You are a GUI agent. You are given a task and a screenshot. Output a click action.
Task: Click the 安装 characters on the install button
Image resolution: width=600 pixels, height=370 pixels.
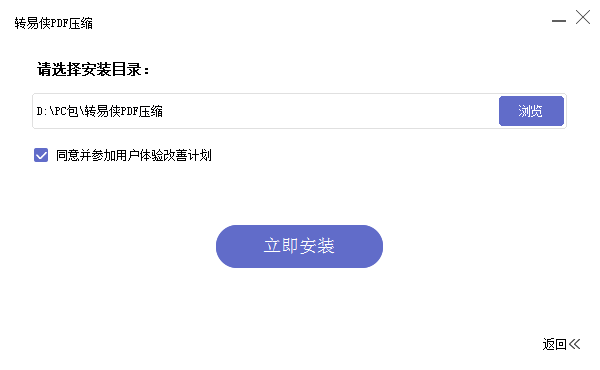(317, 246)
